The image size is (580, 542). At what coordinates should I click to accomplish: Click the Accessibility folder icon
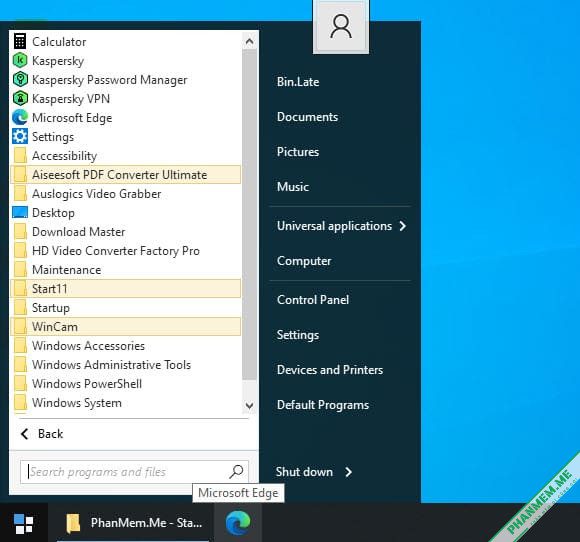click(x=20, y=155)
